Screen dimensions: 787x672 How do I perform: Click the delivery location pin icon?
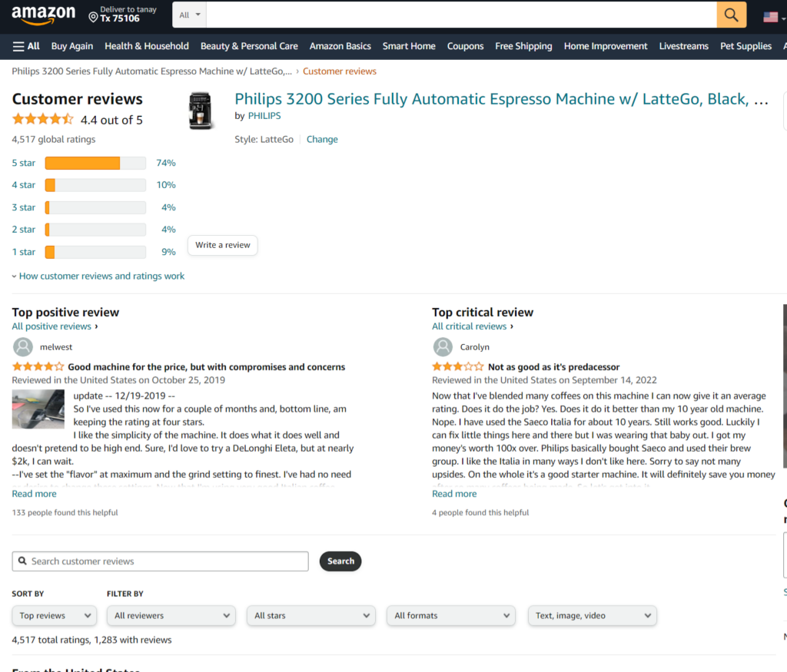[93, 18]
